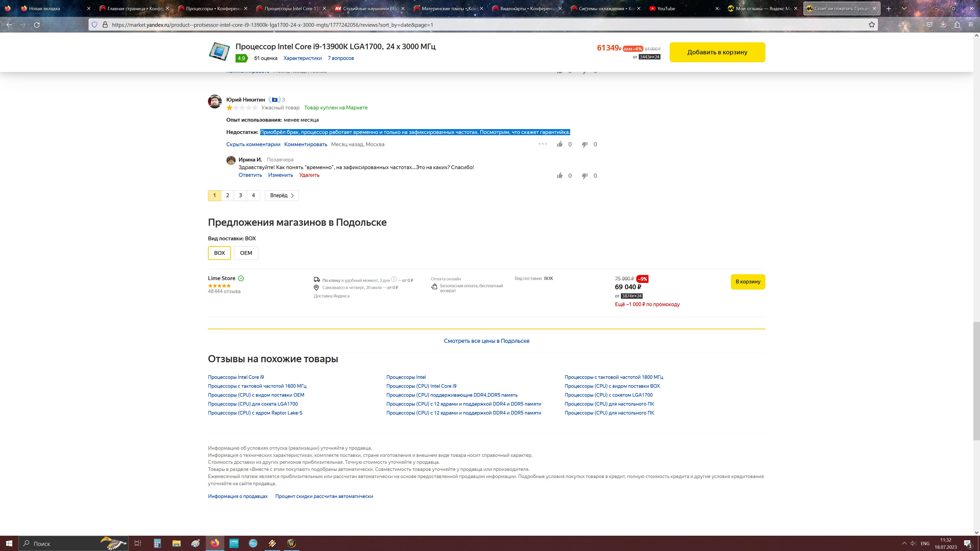Image resolution: width=980 pixels, height=551 pixels.
Task: Go forward with the Вперёд button
Action: pyautogui.click(x=281, y=195)
